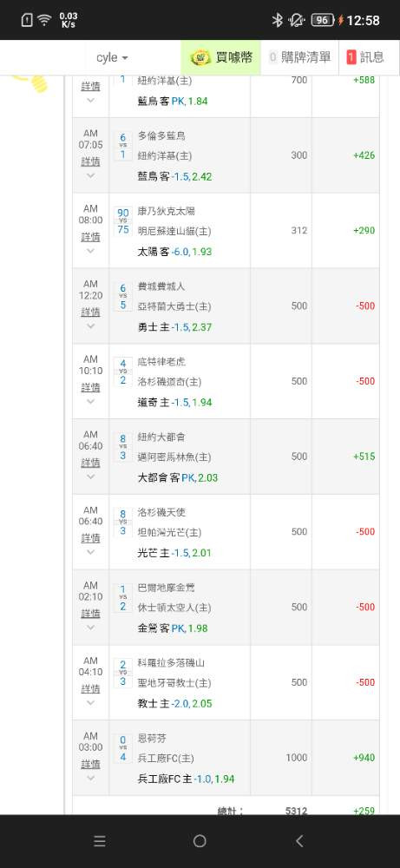The width and height of the screenshot is (400, 868).
Task: Tap the Bluetooth status bar icon
Action: click(277, 21)
